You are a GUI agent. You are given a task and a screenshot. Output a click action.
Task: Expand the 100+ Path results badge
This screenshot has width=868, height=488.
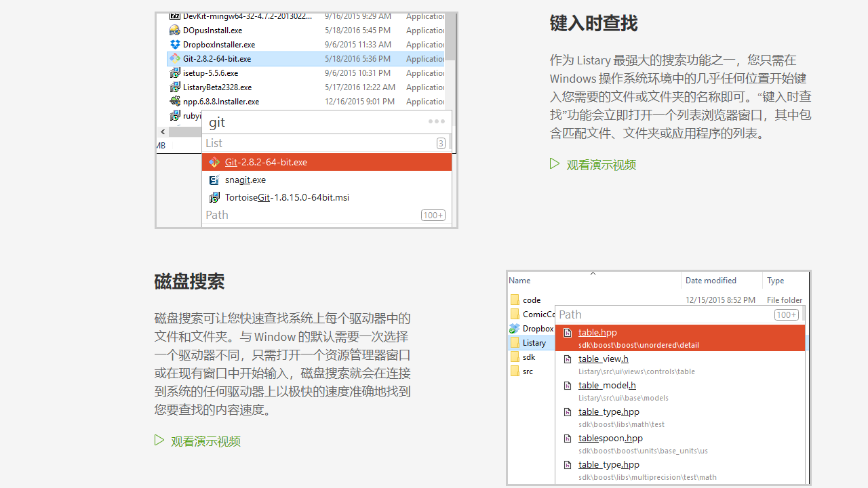(786, 314)
